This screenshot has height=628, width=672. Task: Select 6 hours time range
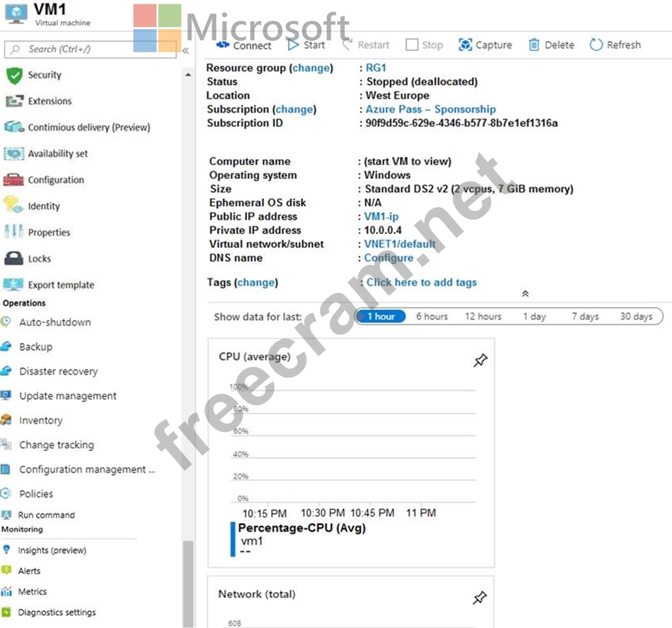click(432, 317)
